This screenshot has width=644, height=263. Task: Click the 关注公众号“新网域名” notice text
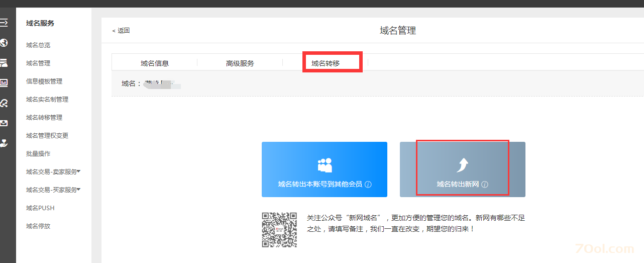pos(416,223)
